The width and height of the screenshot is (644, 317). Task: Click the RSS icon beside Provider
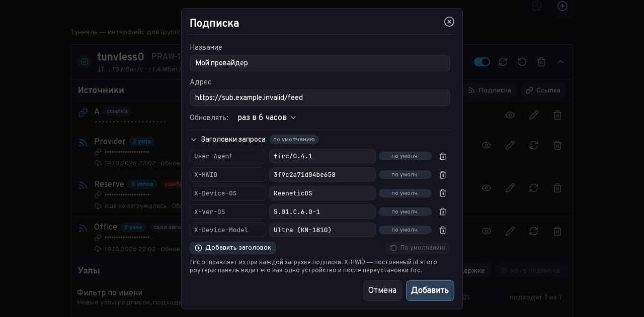click(83, 142)
